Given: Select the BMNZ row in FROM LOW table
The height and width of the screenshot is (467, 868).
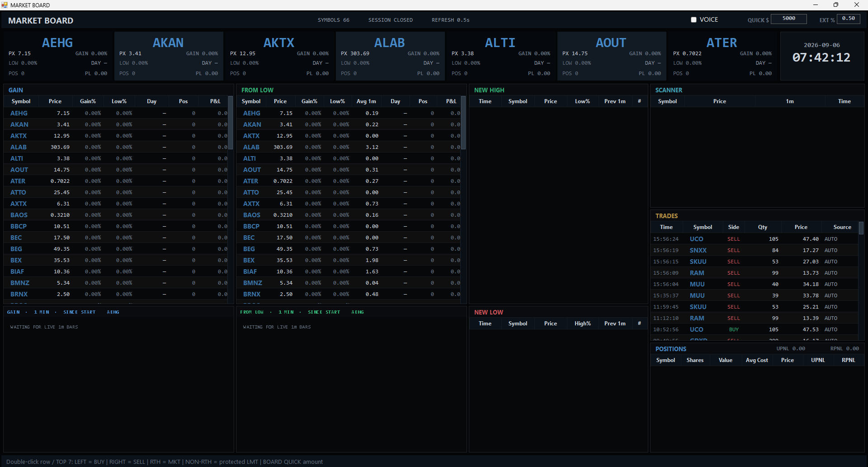Looking at the screenshot, I should 349,283.
